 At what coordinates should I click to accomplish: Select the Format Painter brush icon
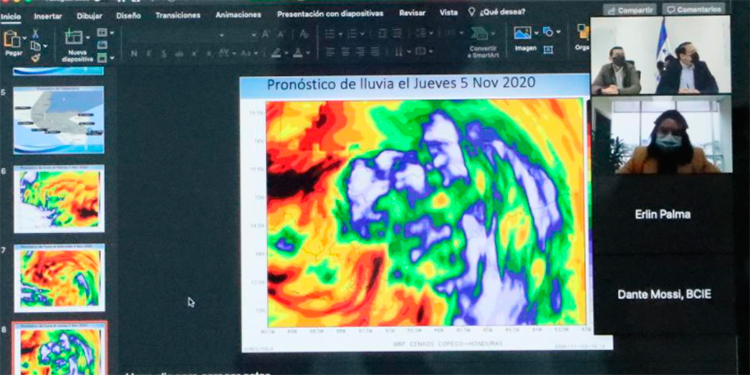pos(35,58)
